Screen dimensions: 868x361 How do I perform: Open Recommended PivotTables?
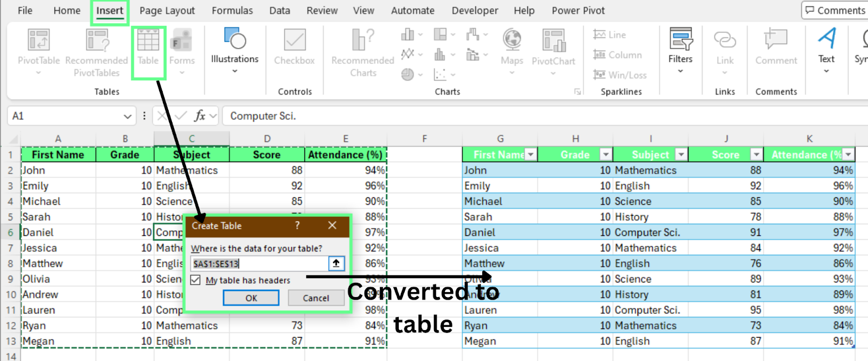(97, 53)
